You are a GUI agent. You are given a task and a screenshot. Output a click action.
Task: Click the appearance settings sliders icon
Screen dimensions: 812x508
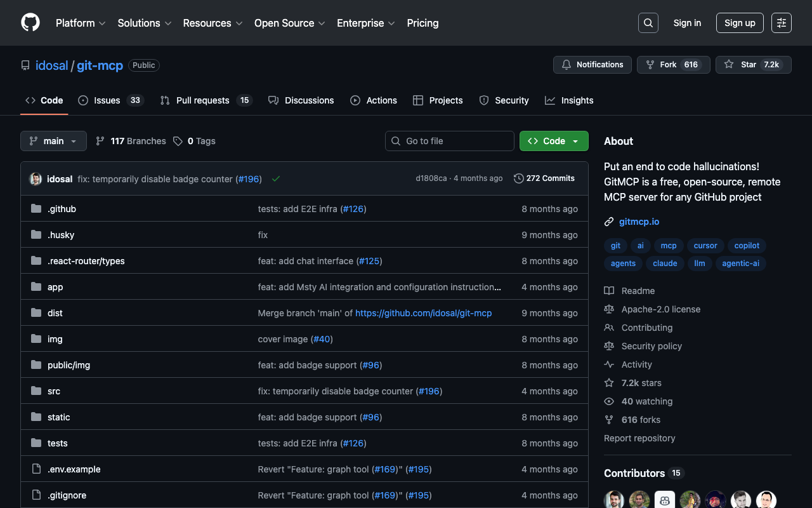(x=782, y=23)
